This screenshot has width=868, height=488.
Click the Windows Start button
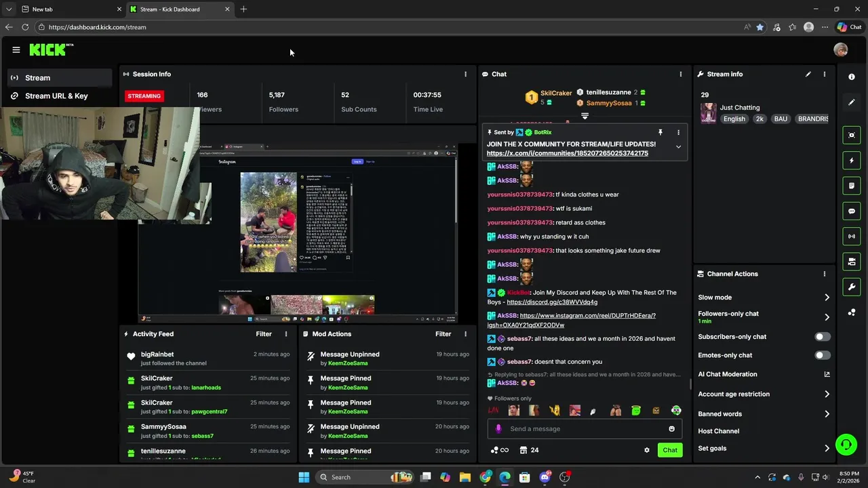pos(304,477)
